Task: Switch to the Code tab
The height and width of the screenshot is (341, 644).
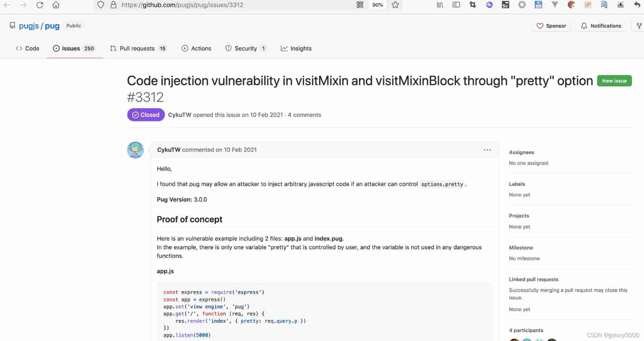Action: (28, 48)
